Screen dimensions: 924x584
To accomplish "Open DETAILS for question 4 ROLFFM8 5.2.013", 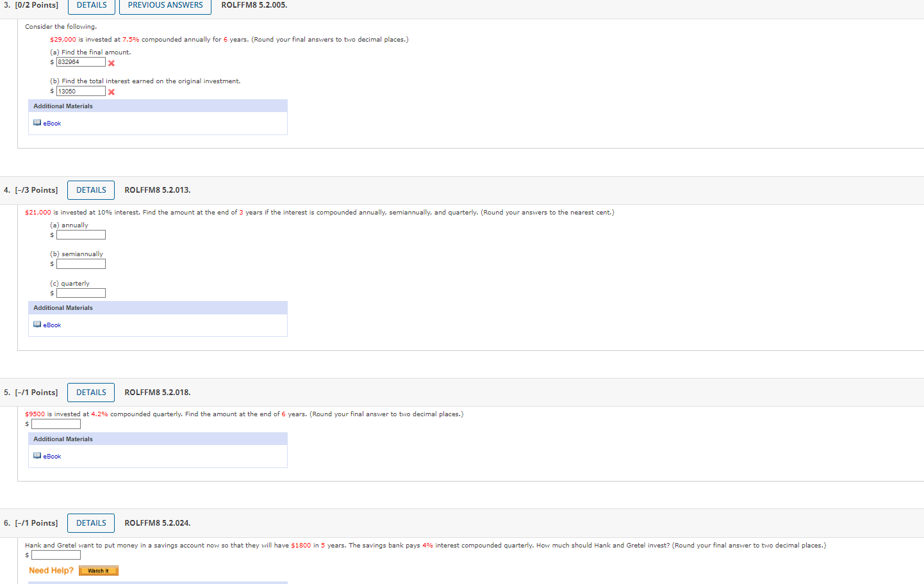I will coord(91,190).
